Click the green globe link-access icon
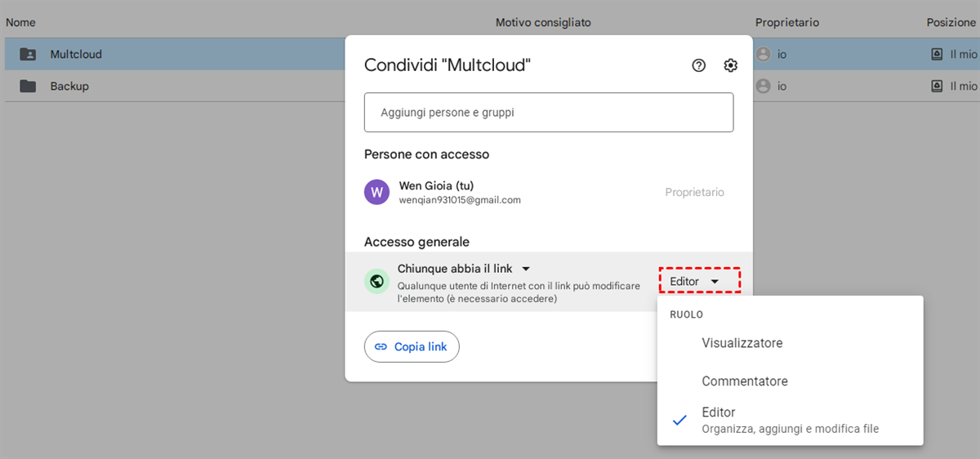Image resolution: width=980 pixels, height=459 pixels. tap(376, 281)
